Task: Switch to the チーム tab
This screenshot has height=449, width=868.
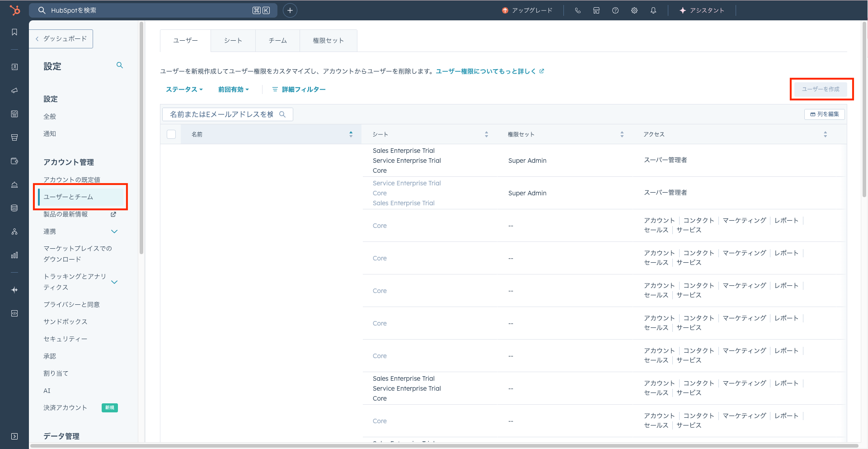Action: point(277,41)
